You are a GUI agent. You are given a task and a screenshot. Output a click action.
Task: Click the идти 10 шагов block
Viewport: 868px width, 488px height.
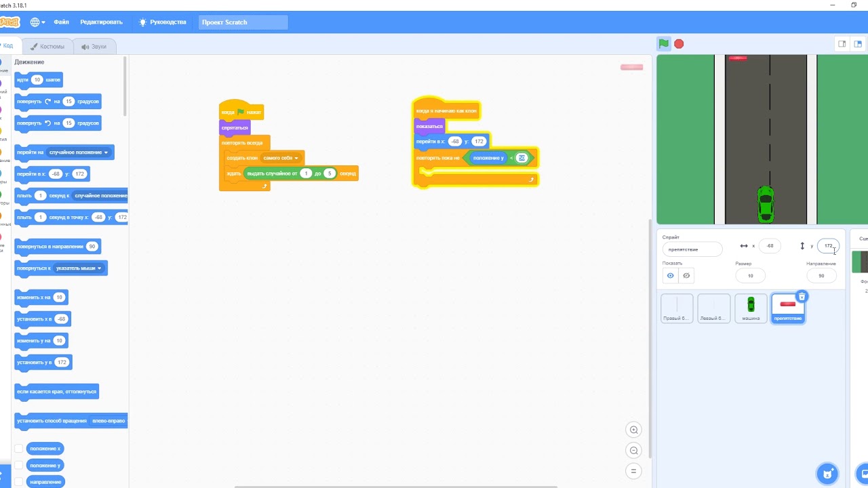pyautogui.click(x=39, y=80)
